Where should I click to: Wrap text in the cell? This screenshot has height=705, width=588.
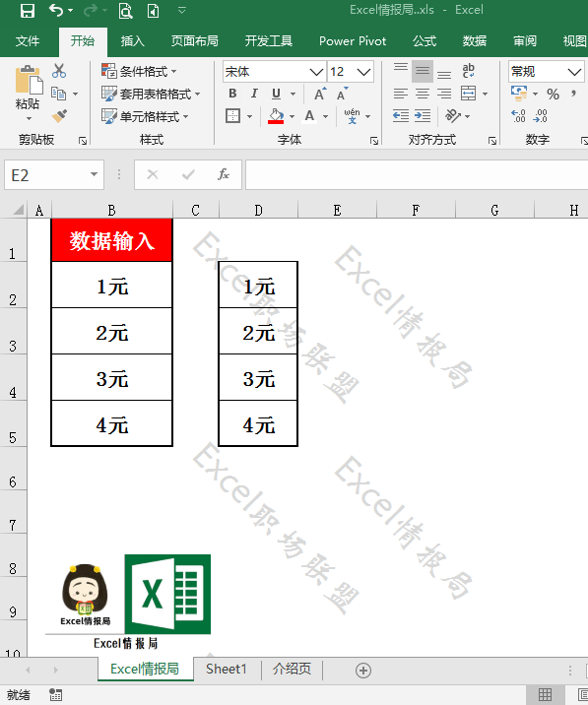[468, 71]
